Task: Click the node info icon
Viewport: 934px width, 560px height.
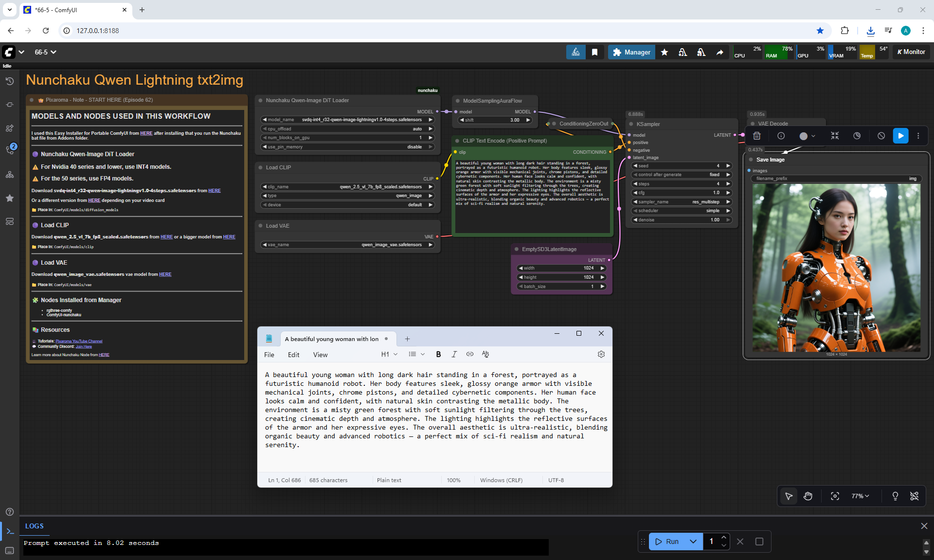Action: (781, 136)
